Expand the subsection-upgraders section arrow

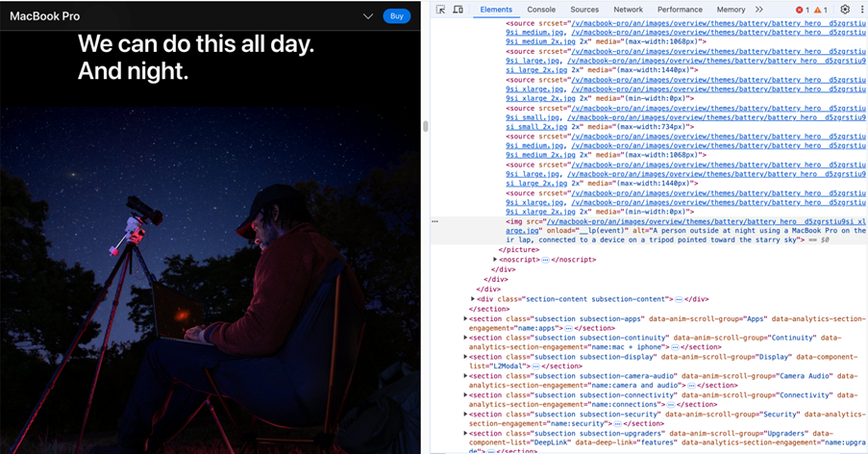pos(465,433)
